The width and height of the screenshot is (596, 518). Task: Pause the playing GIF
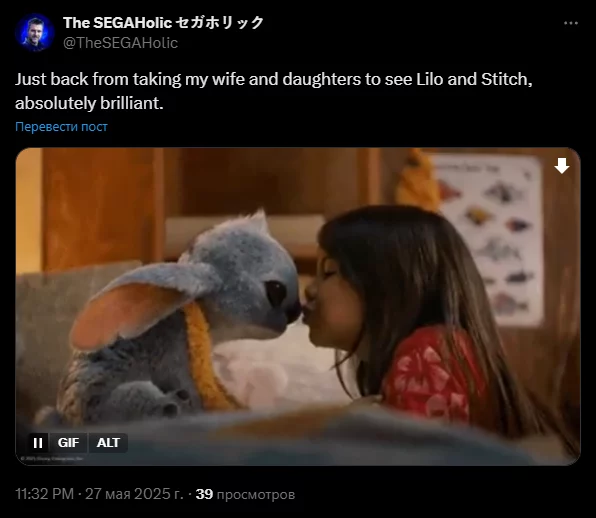(38, 443)
